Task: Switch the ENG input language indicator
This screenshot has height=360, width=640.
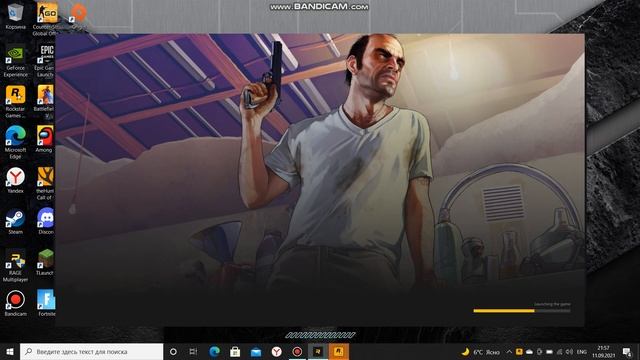Action: [582, 352]
